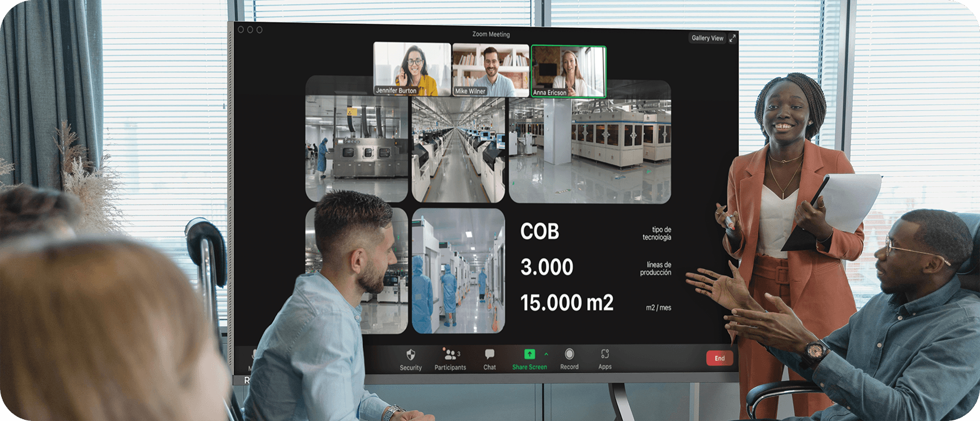
Task: Click the 'líneas de producción' label
Action: coord(656,268)
